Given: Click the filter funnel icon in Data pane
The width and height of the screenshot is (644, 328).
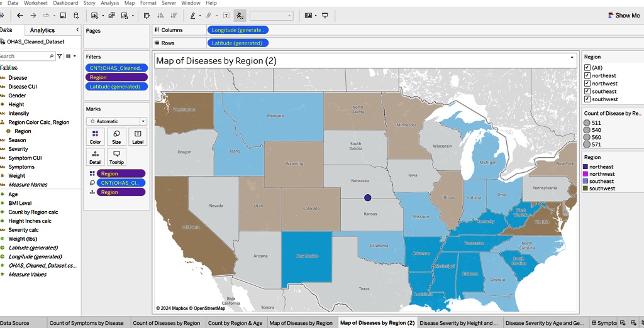Looking at the screenshot, I should [60, 57].
